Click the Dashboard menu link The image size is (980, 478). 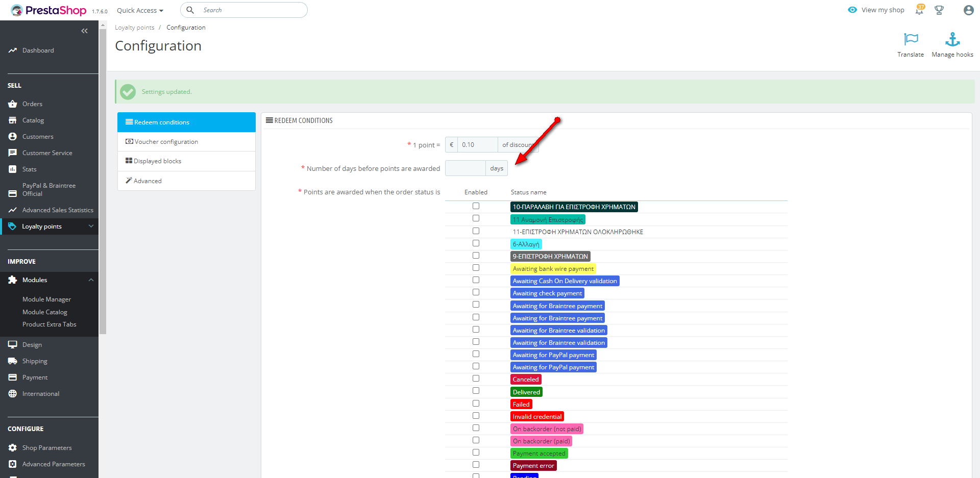[x=38, y=51]
